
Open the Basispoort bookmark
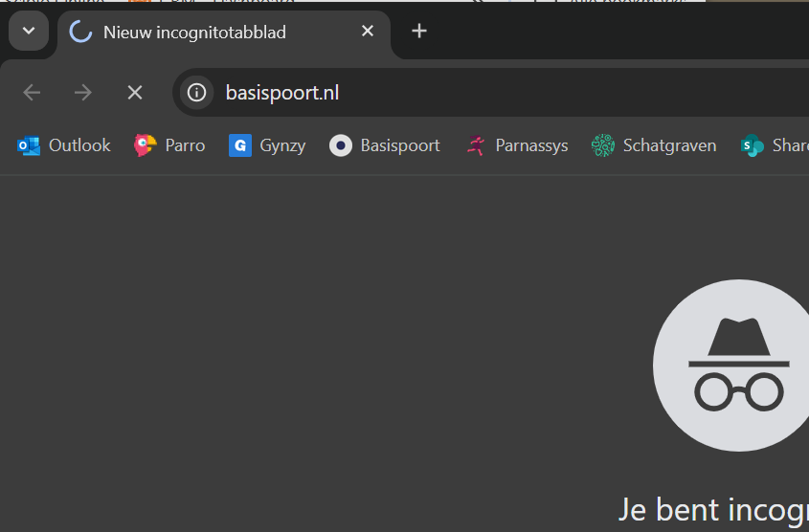click(x=385, y=145)
